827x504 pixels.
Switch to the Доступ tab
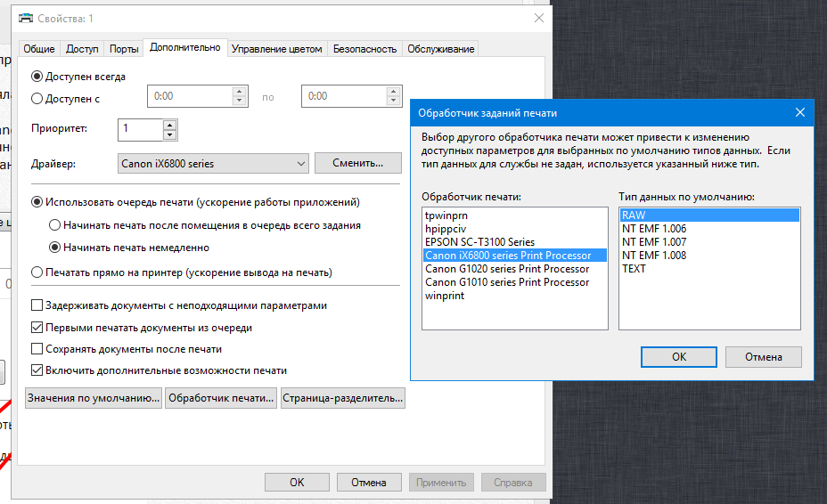pyautogui.click(x=82, y=48)
